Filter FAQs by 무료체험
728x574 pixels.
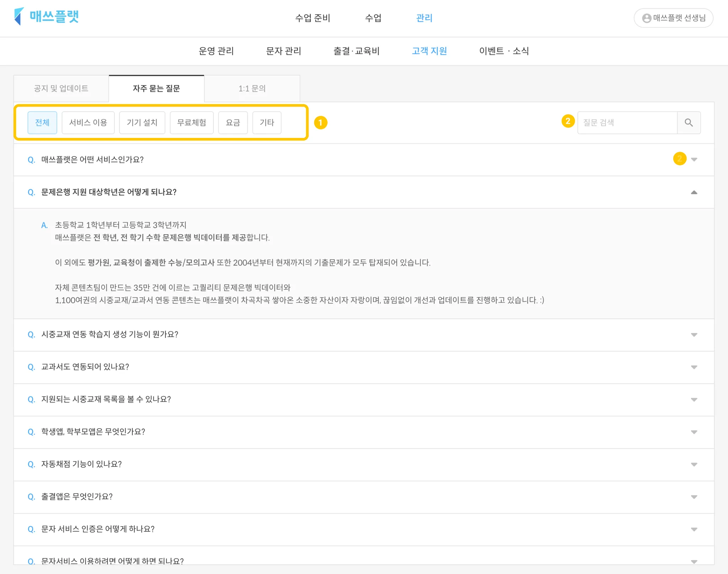192,123
